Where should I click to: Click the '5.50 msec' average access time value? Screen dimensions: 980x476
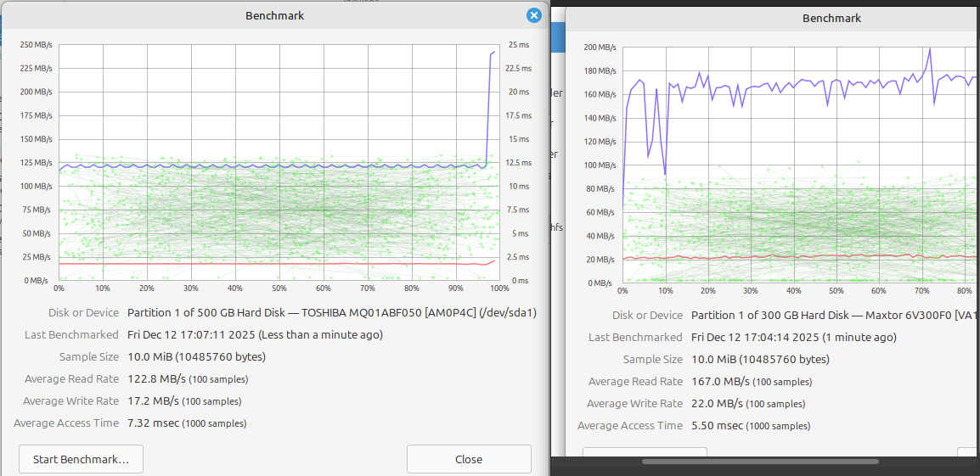tap(718, 425)
